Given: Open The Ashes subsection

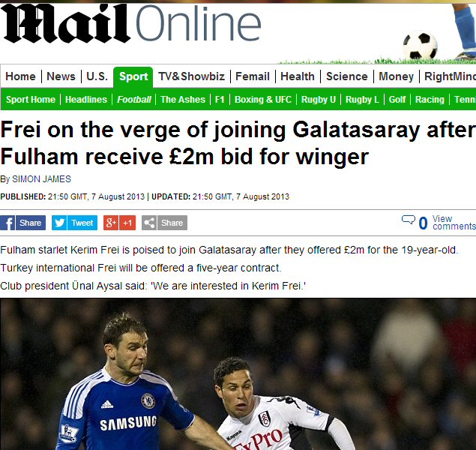Looking at the screenshot, I should pos(183,100).
